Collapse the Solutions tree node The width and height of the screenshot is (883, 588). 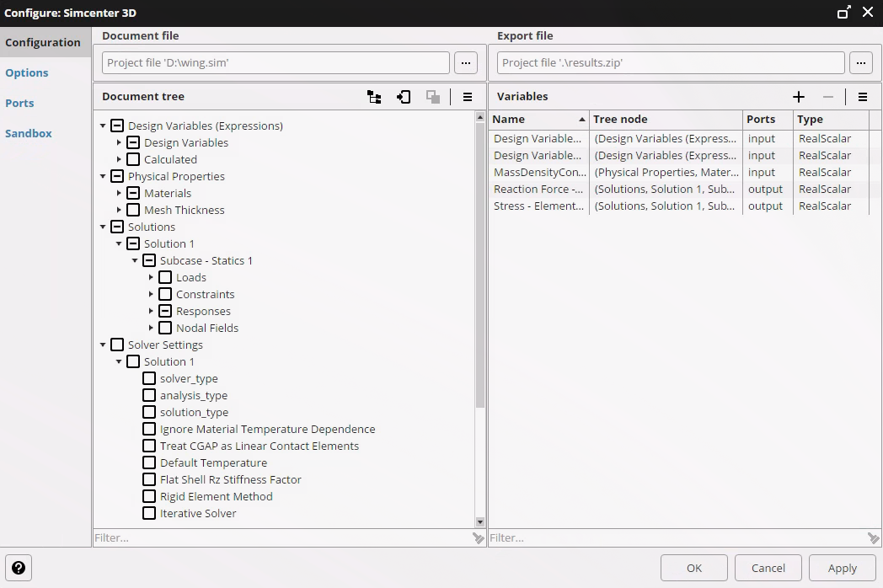click(103, 227)
